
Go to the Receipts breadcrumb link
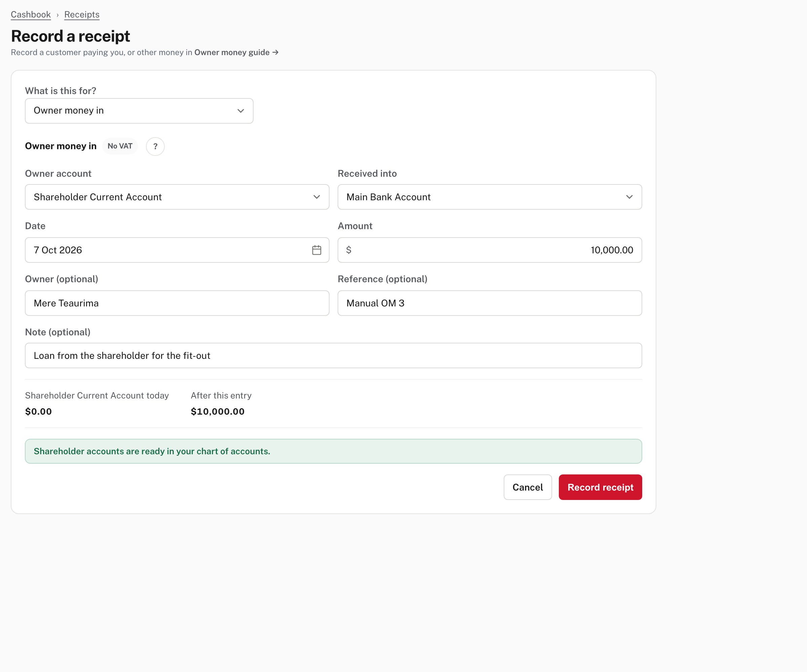click(x=82, y=14)
